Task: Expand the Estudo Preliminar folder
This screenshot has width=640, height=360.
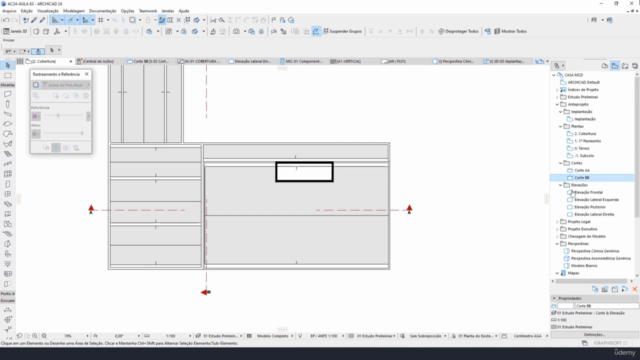Action: [558, 97]
